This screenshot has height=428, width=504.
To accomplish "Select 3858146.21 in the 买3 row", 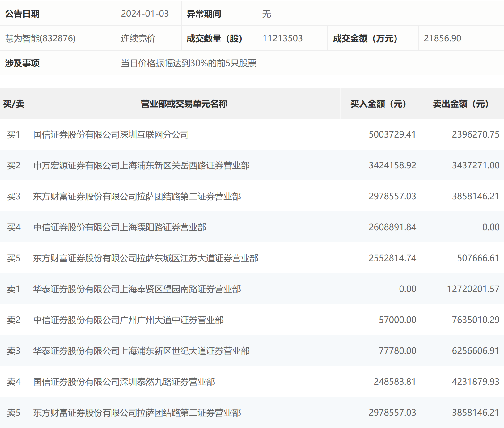I will pyautogui.click(x=476, y=196).
